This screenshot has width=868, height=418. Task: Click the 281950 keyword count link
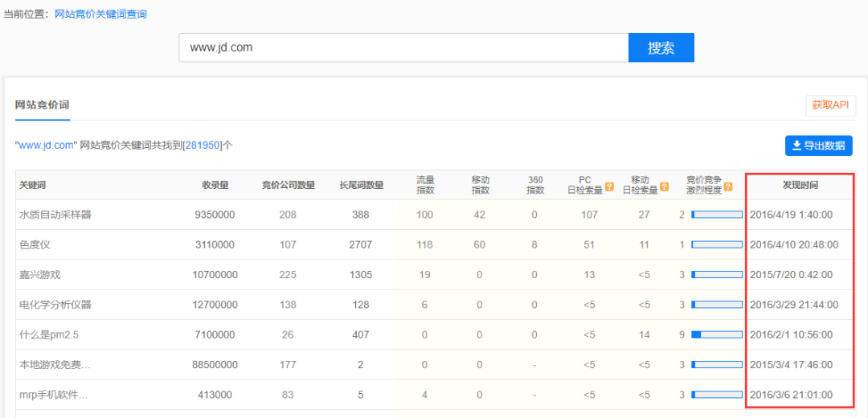tap(202, 145)
